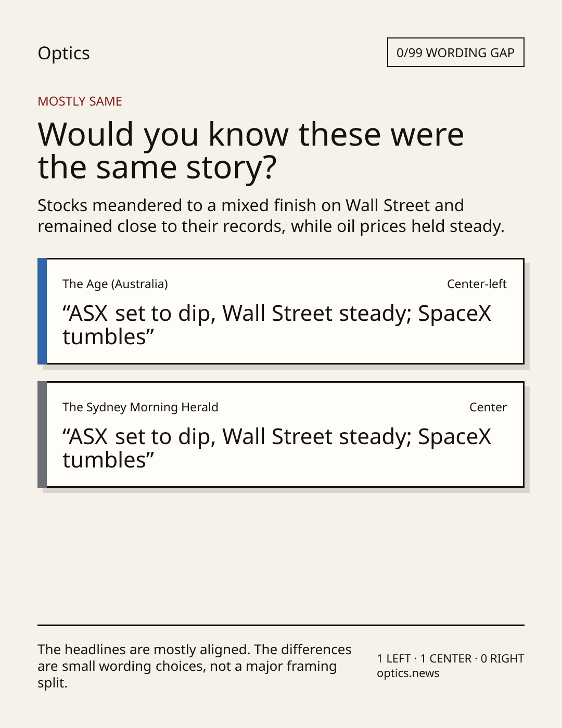562x728 pixels.
Task: Click the 0/99 WORDING GAP badge
Action: [x=455, y=53]
